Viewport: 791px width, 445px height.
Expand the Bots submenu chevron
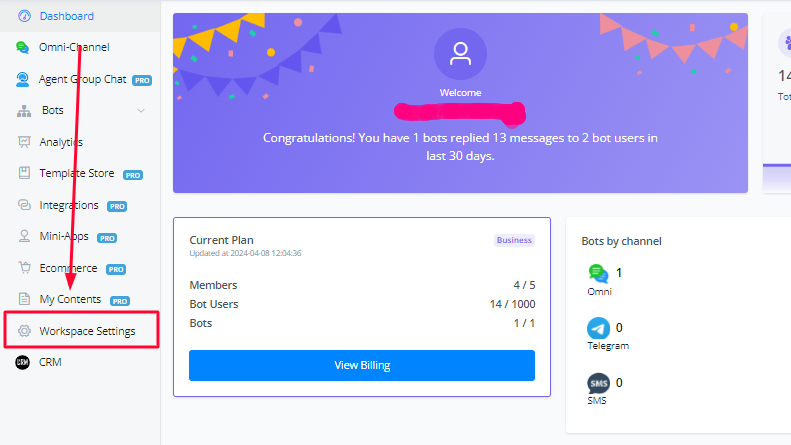click(141, 110)
